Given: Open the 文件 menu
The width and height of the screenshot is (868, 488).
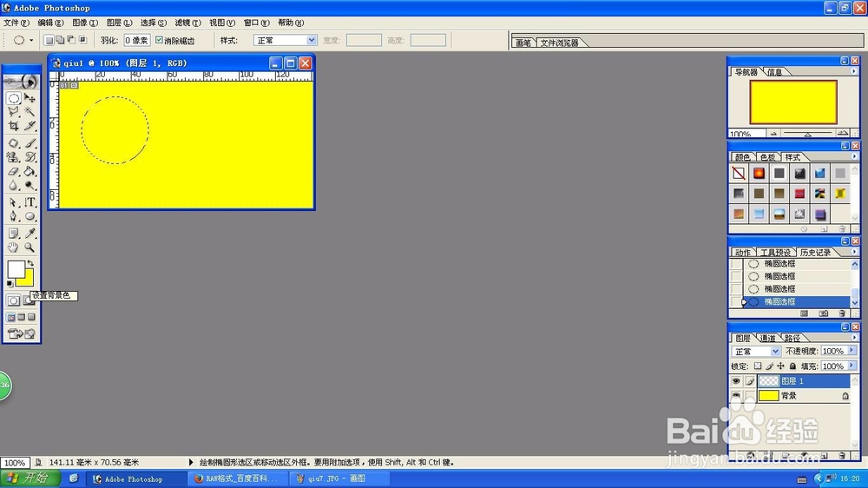Looking at the screenshot, I should coord(16,23).
